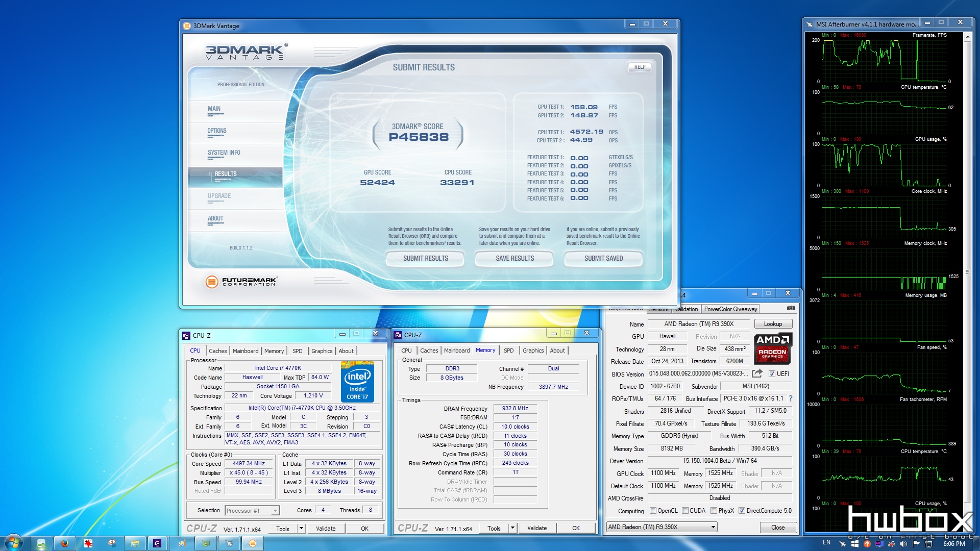Screen dimensions: 980x551
Task: Click the GPU-Z screenshot camera icon
Action: [791, 308]
